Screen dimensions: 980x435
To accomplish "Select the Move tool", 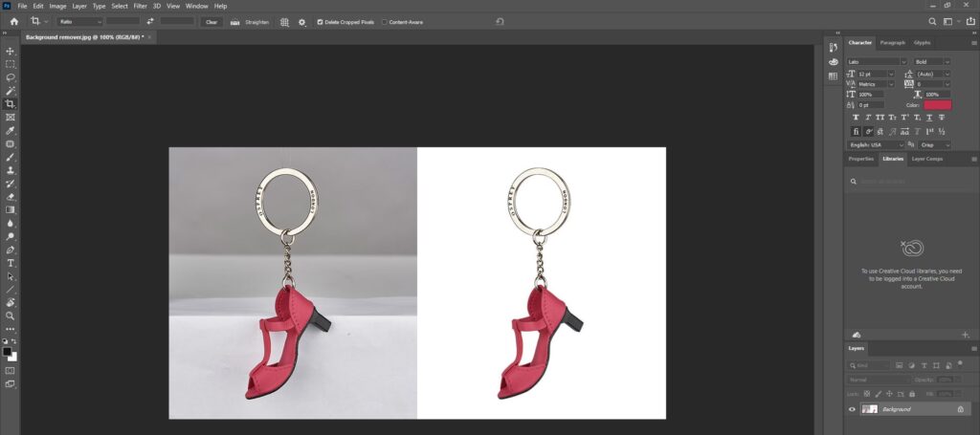I will [11, 51].
